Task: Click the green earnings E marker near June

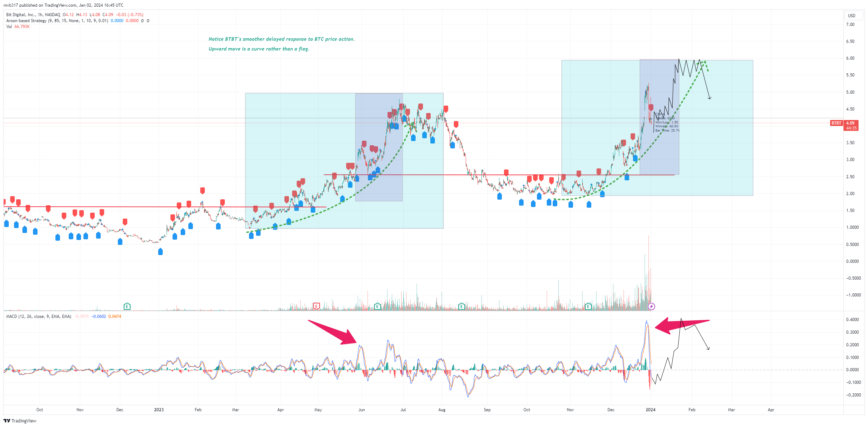Action: 377,307
